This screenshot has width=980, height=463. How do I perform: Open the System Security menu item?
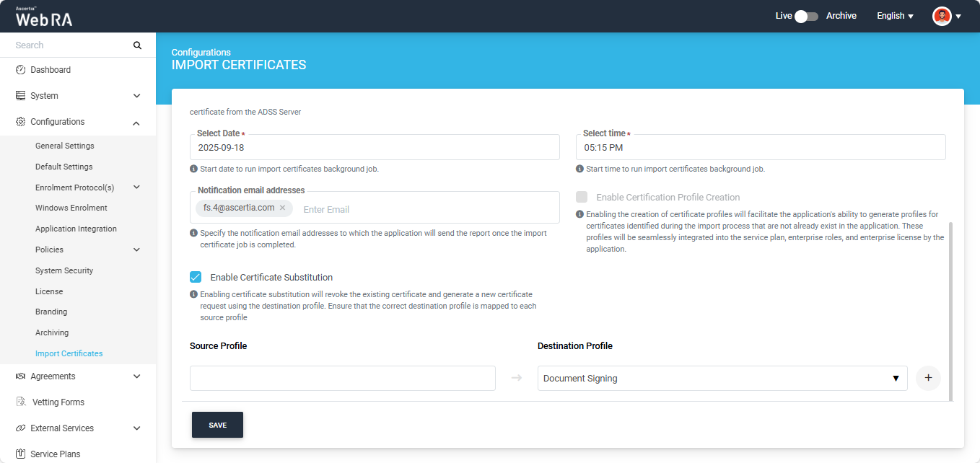64,270
